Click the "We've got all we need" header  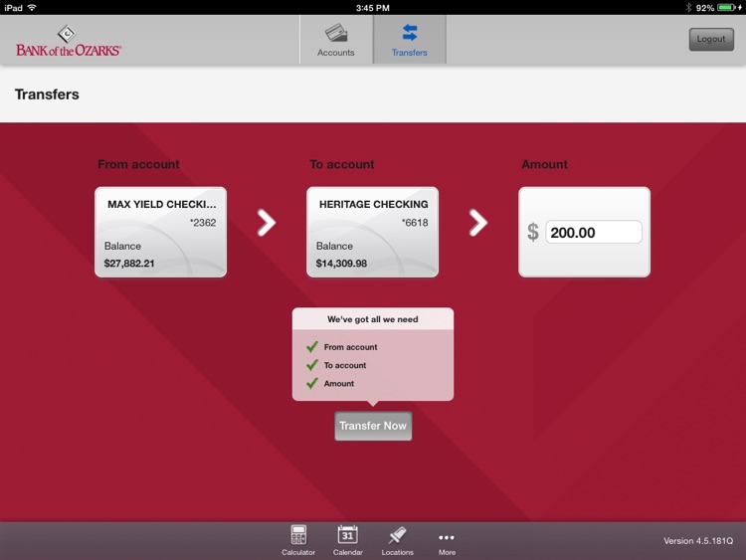pos(373,319)
